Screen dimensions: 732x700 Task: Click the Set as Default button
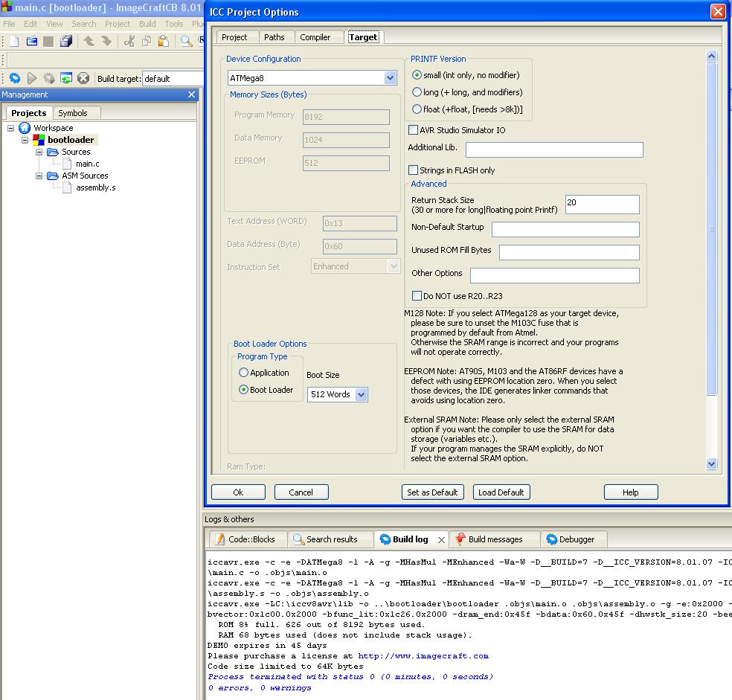[432, 492]
